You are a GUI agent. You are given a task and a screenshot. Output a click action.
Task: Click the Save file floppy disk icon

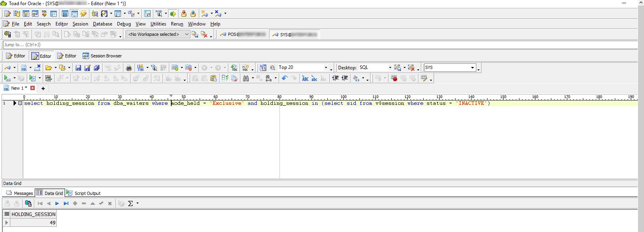(78, 68)
